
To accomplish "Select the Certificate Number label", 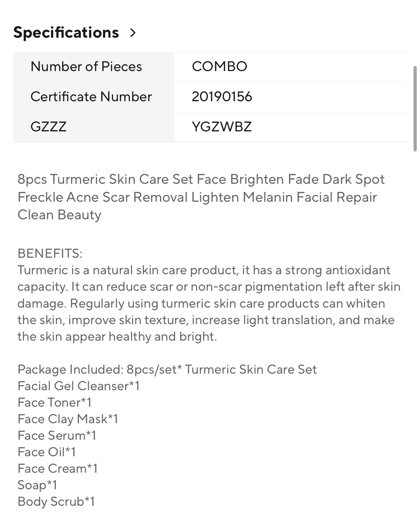I will [91, 97].
